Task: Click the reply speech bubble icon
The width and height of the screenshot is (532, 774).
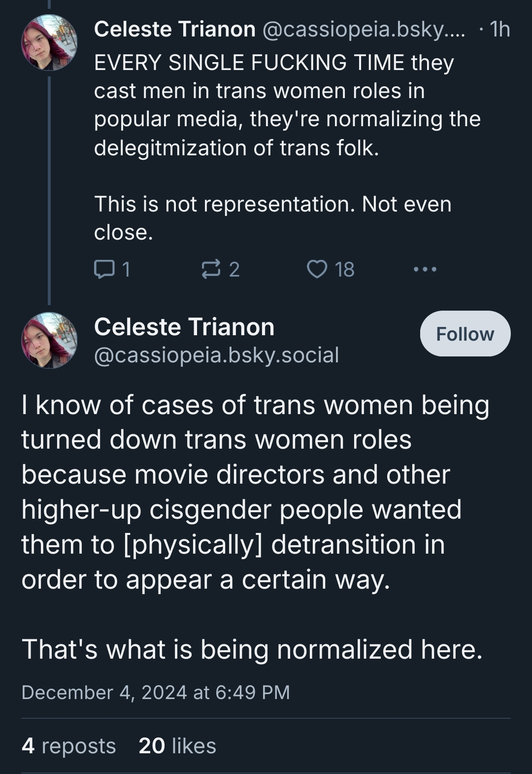Action: point(103,269)
